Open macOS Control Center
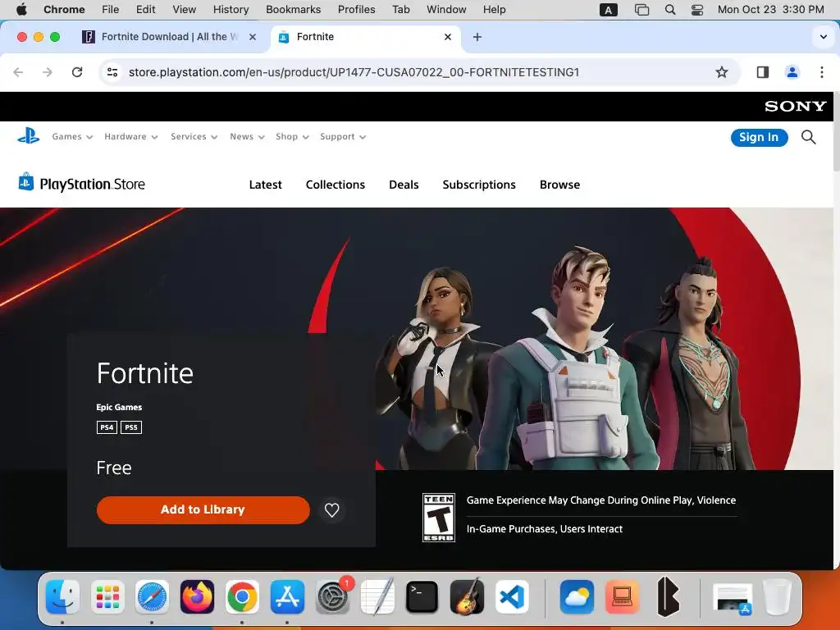The height and width of the screenshot is (630, 840). point(697,10)
